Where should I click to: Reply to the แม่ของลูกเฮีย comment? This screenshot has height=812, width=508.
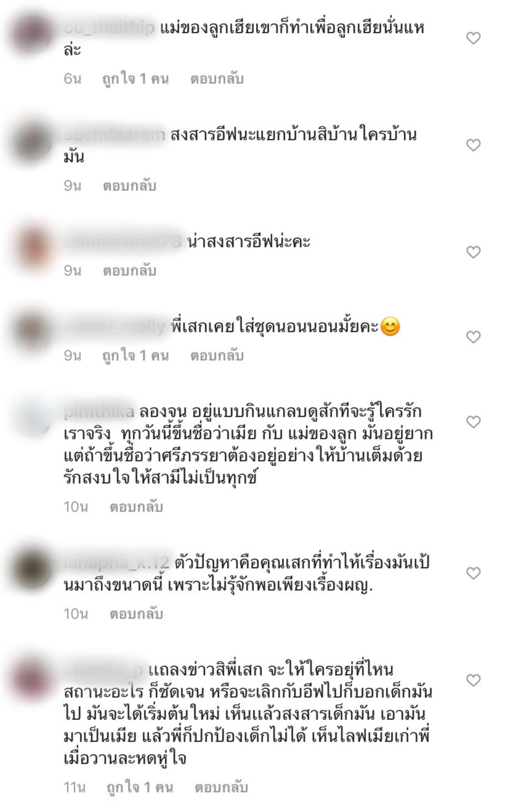[217, 79]
